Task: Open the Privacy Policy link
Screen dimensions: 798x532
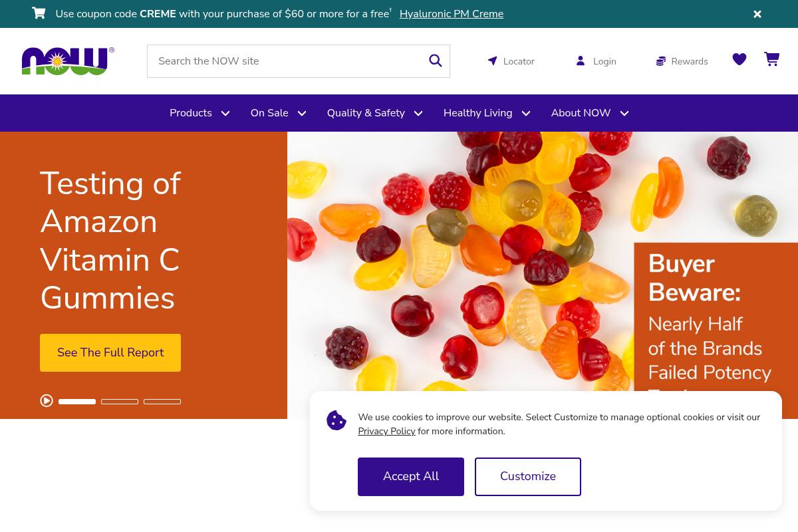Action: coord(386,431)
